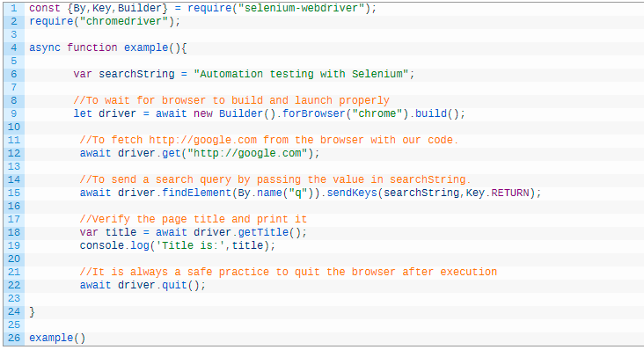Click the driver.quit() call
The height and width of the screenshot is (350, 644).
coord(162,285)
